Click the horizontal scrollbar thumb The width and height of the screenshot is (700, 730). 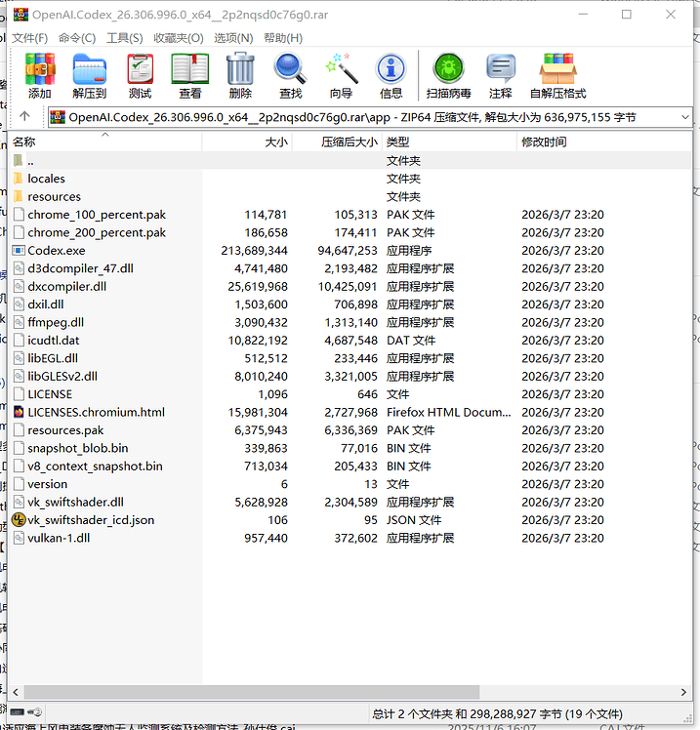click(252, 692)
